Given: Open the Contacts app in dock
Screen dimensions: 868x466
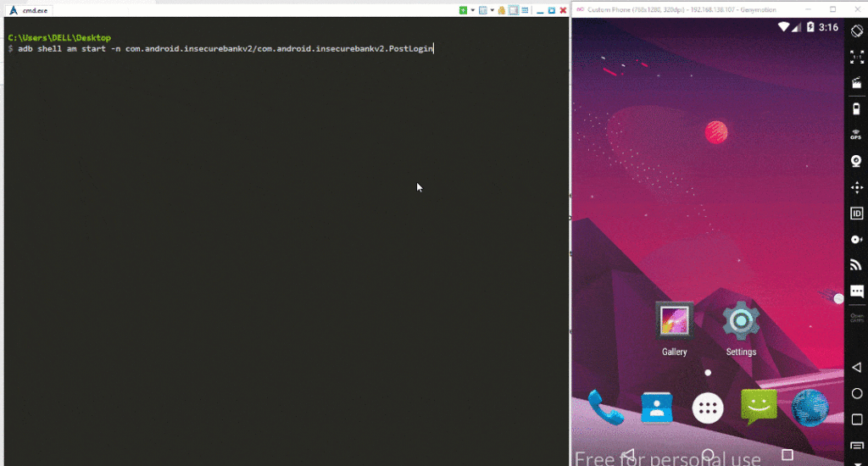Looking at the screenshot, I should tap(657, 408).
